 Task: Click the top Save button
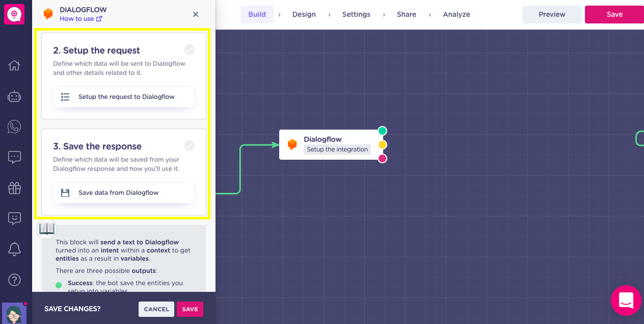click(x=614, y=14)
